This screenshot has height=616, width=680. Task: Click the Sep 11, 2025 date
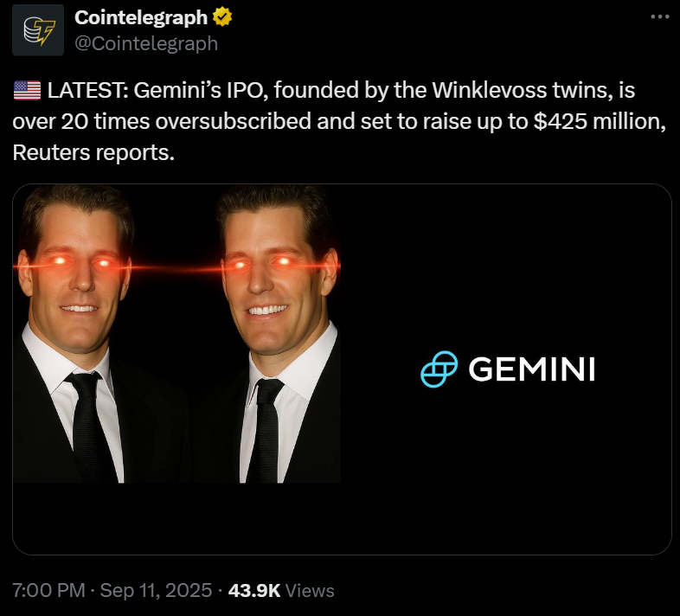pos(156,591)
